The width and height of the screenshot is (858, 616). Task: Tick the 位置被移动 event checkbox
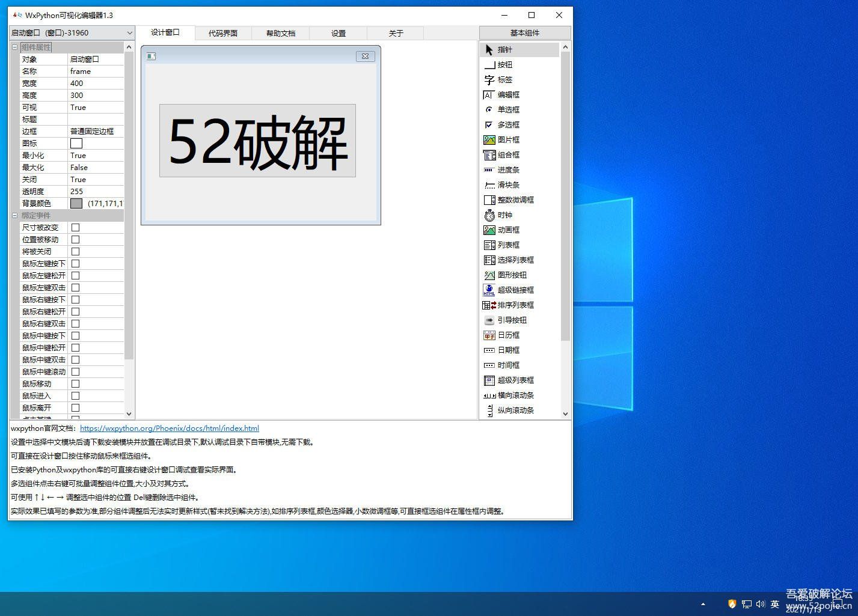(x=76, y=240)
